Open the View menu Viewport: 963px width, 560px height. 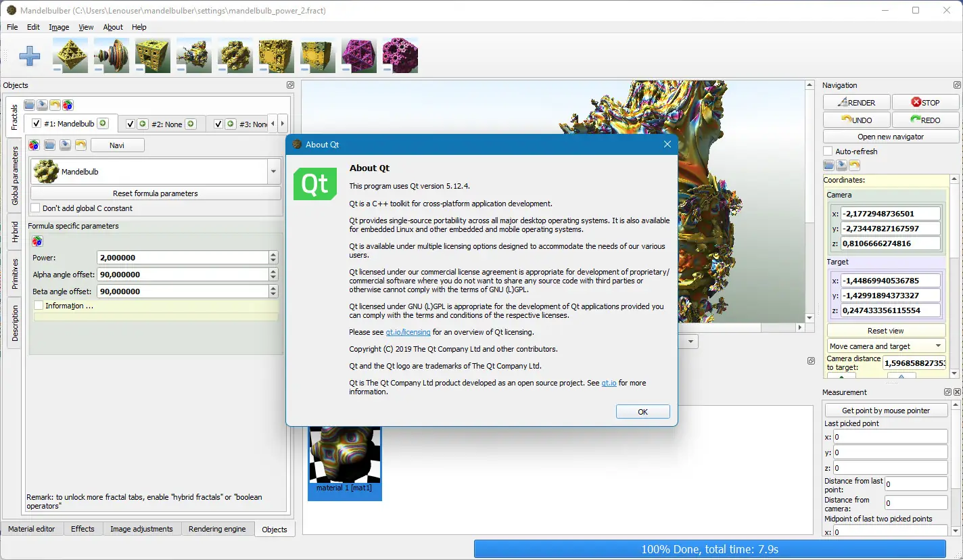[x=86, y=27]
